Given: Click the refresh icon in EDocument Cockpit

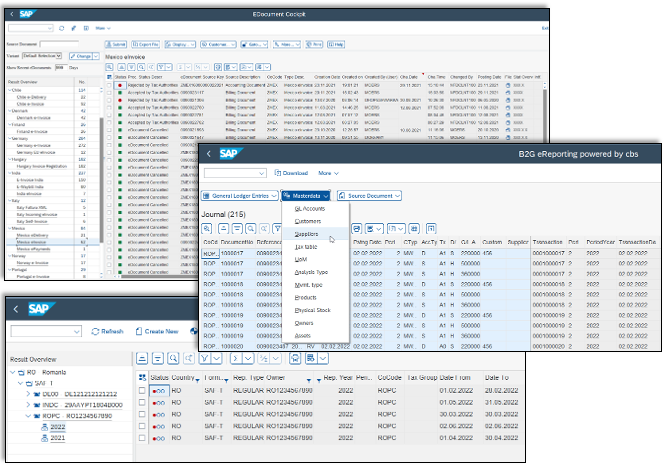Looking at the screenshot, I should point(62,28).
